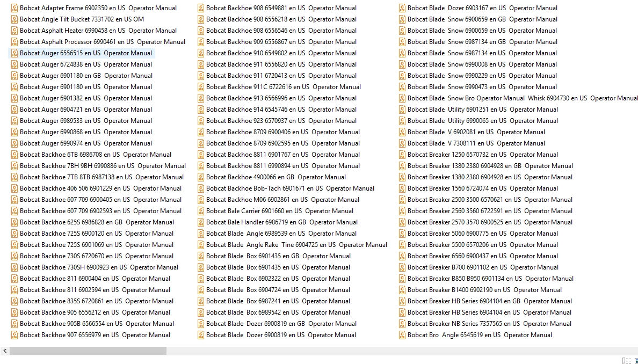Select the file icon beside Bobcat Angle Tilt Bucket 7331702
638x364 pixels.
[15, 19]
